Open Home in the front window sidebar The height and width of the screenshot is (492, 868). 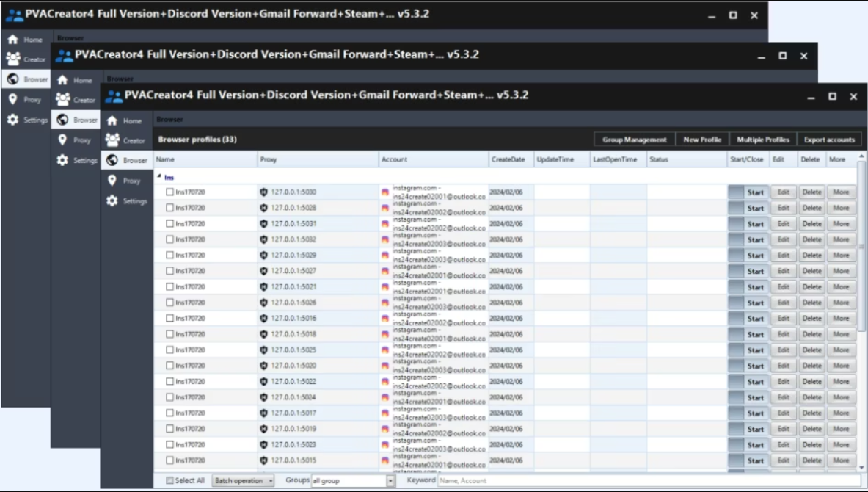[x=127, y=120]
